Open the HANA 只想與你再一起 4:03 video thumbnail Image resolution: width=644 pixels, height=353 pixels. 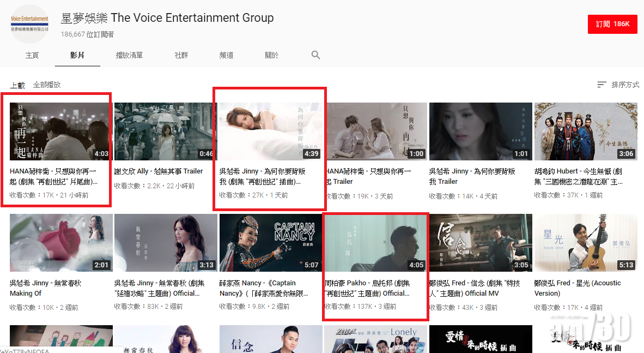(x=60, y=131)
